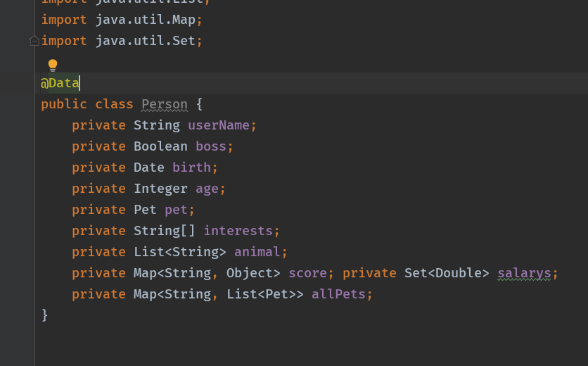Place cursor on the animal field
The image size is (588, 366).
pyautogui.click(x=257, y=252)
